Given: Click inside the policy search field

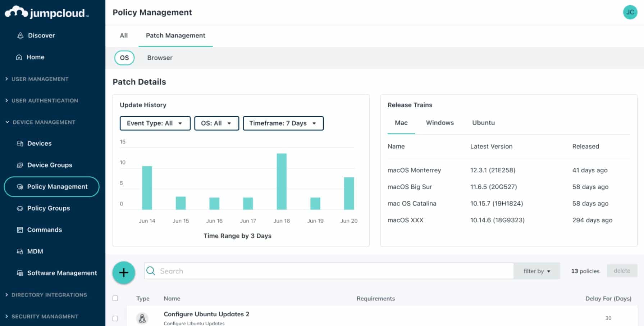Looking at the screenshot, I should [x=252, y=271].
